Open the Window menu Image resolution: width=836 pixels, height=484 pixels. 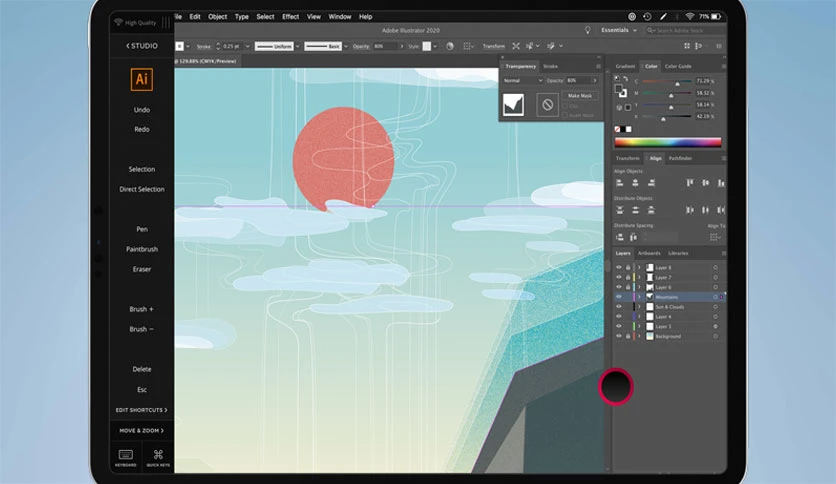point(340,17)
